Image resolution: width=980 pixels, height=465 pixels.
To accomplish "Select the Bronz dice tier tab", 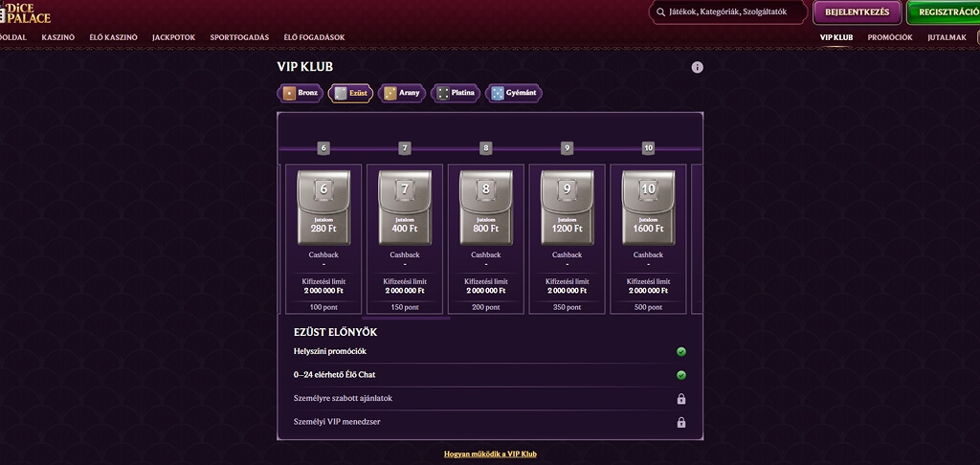I will click(300, 93).
